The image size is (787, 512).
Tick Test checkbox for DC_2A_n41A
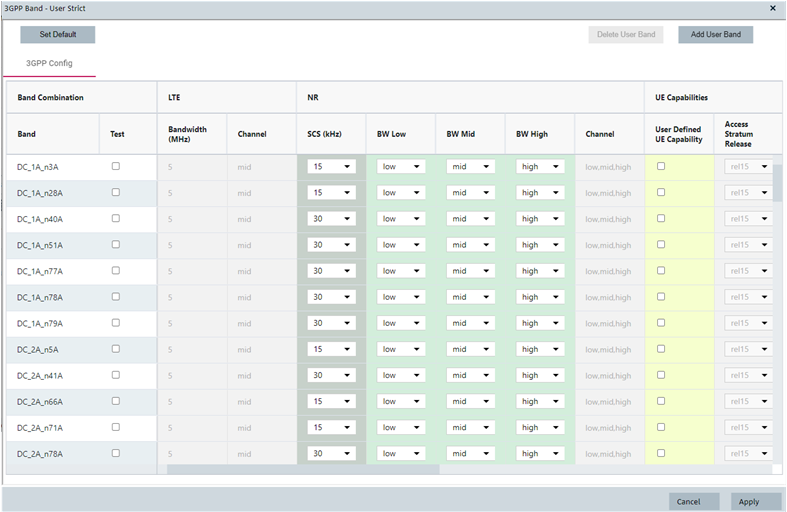tap(116, 375)
